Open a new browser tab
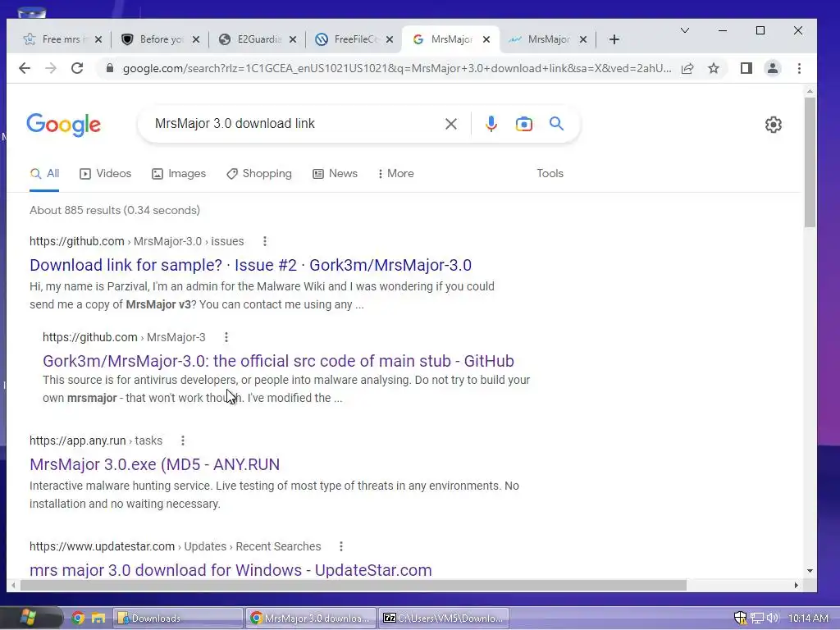840x630 pixels. (614, 39)
